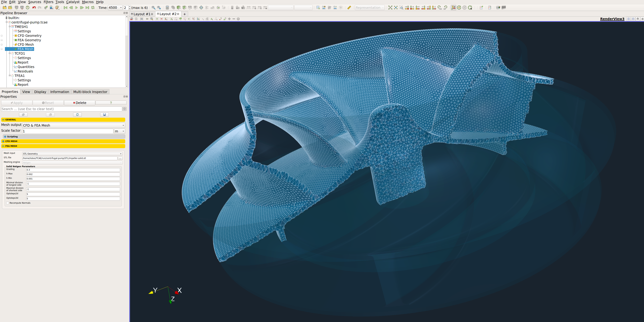
Task: Click the Delete button
Action: coord(79,103)
